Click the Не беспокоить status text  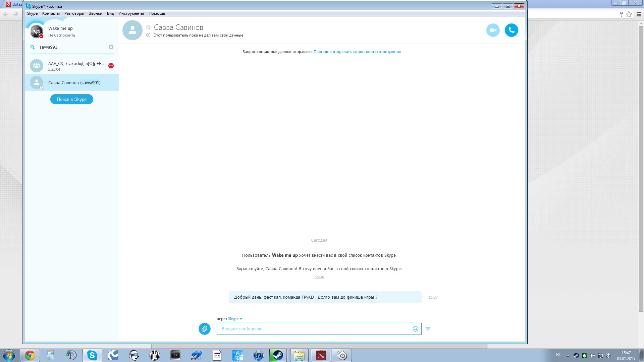pyautogui.click(x=62, y=35)
